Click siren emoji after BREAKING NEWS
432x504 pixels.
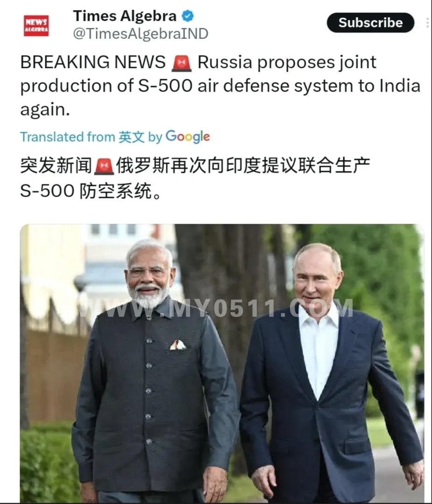pos(181,63)
